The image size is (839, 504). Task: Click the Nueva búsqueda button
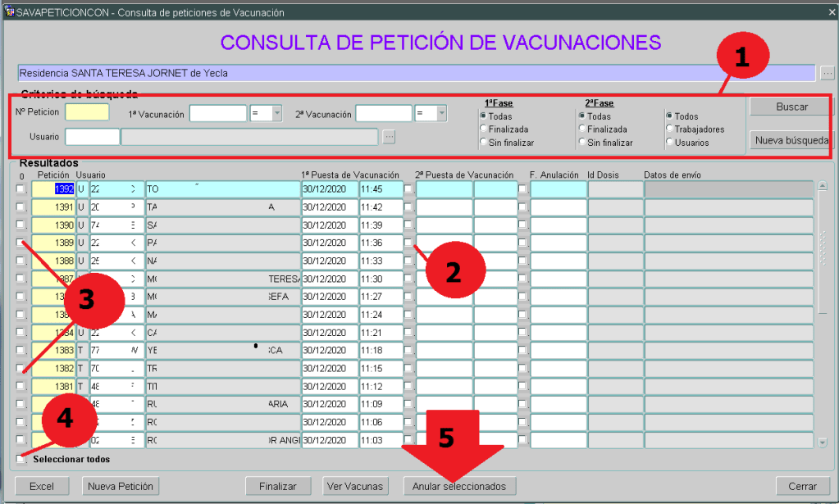[791, 140]
